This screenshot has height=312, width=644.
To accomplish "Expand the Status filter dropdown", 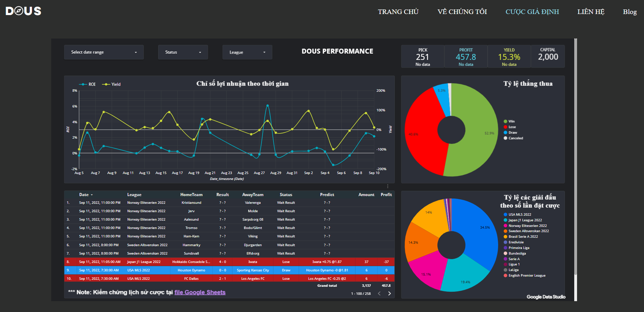I will 183,52.
